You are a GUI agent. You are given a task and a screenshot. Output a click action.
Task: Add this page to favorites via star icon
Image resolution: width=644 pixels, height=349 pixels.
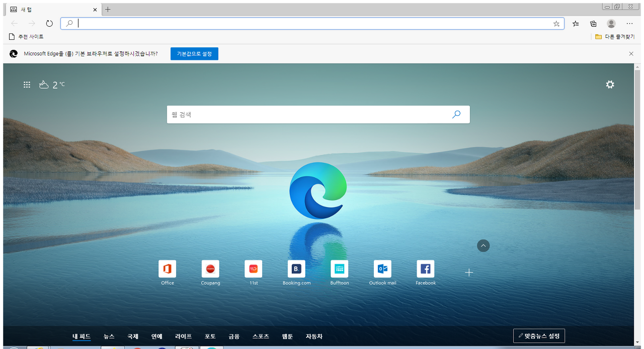(556, 24)
